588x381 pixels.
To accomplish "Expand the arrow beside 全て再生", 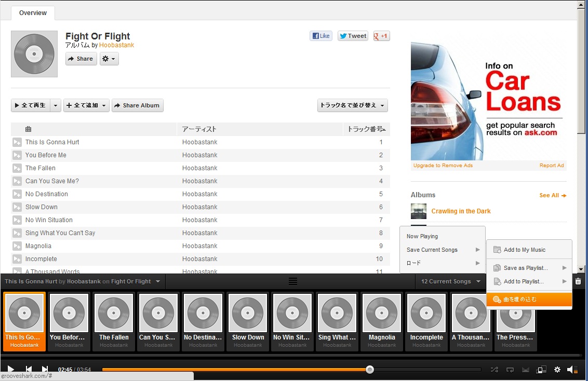I will [x=56, y=105].
